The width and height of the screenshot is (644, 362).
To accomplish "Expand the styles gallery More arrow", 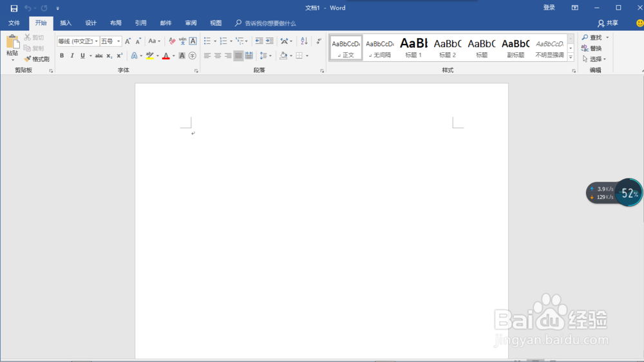I will pos(571,57).
